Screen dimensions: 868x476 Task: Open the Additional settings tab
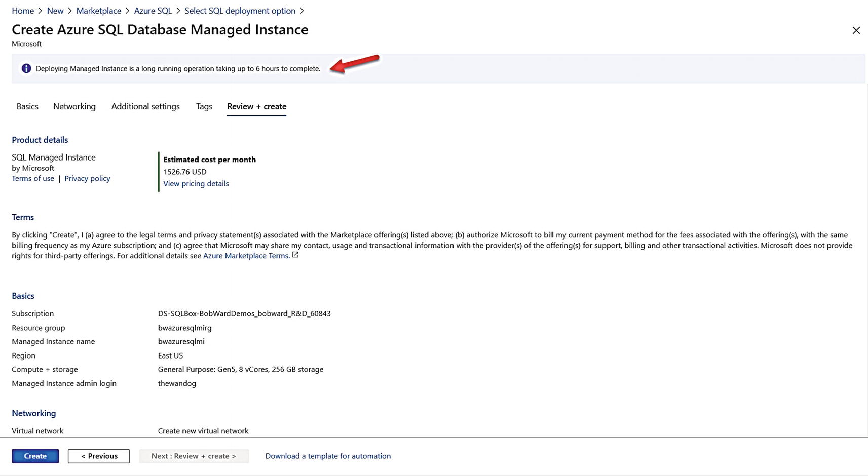click(x=145, y=106)
